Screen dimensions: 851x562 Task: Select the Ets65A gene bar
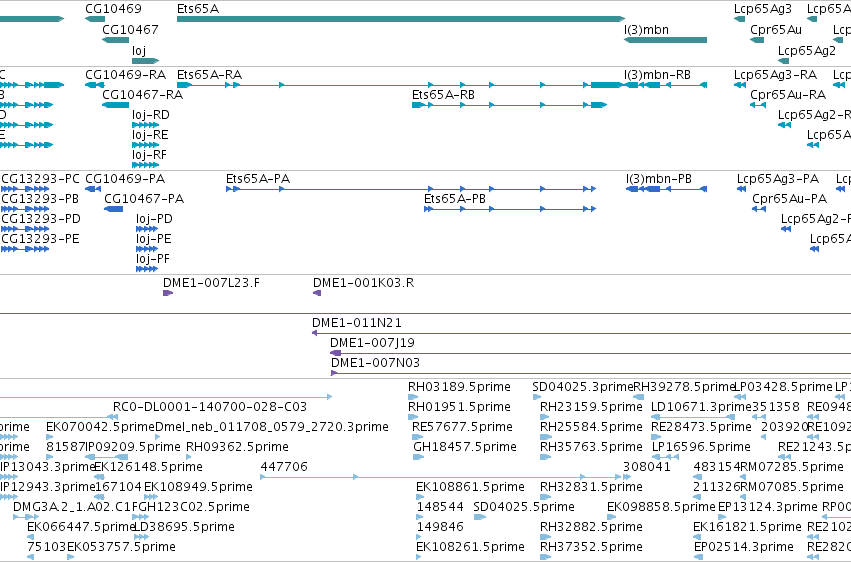[401, 19]
